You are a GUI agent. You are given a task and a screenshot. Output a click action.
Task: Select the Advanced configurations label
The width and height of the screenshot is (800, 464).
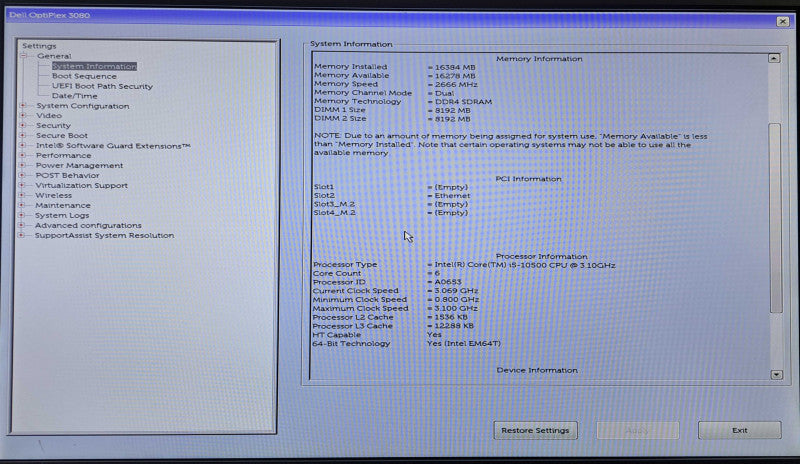point(88,225)
